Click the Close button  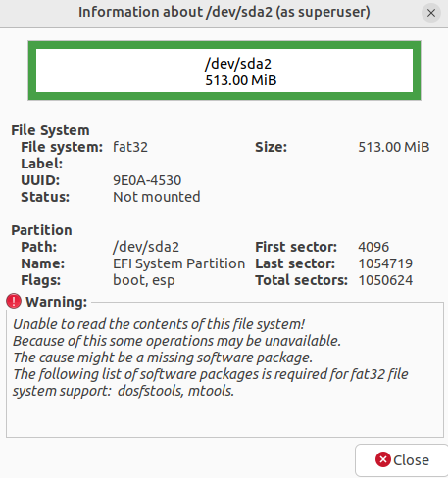click(402, 460)
